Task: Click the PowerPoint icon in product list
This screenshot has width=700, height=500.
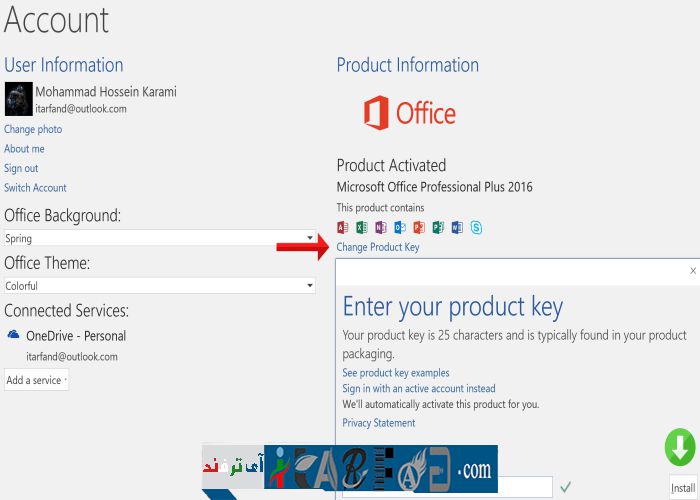Action: 419,227
